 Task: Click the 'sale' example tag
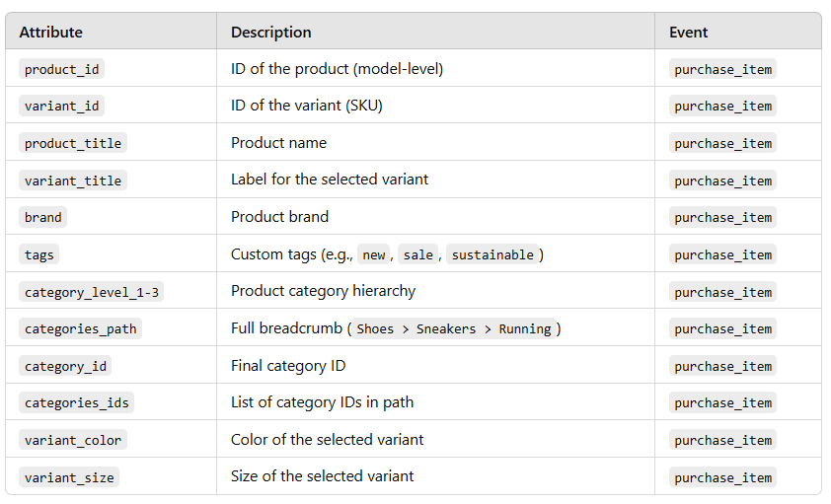coord(417,254)
